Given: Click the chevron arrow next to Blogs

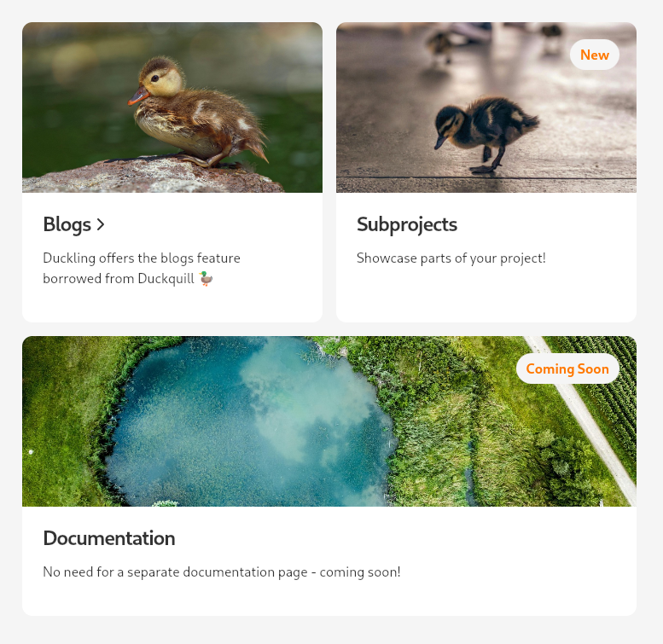Looking at the screenshot, I should click(x=100, y=225).
